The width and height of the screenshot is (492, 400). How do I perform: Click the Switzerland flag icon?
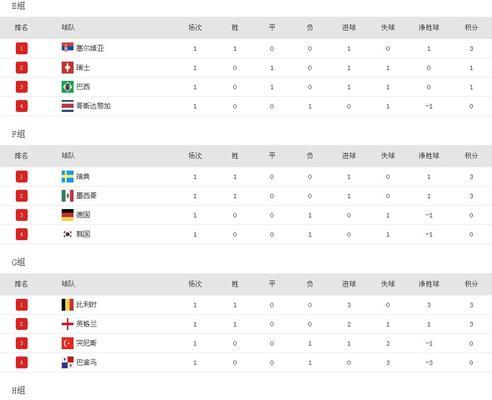click(x=67, y=68)
